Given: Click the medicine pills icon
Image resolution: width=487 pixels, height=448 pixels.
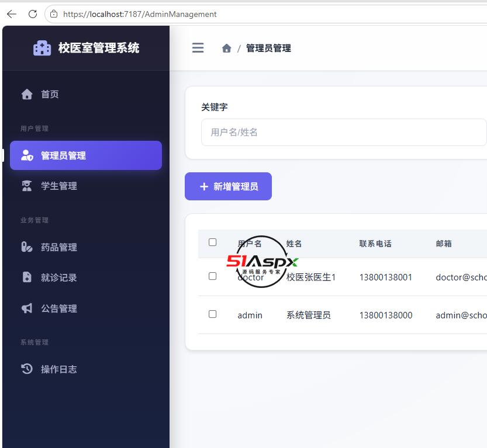Looking at the screenshot, I should coord(27,247).
